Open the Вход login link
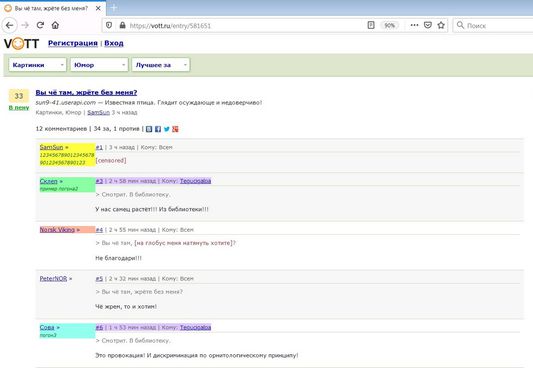This screenshot has height=368, width=533. [x=114, y=43]
